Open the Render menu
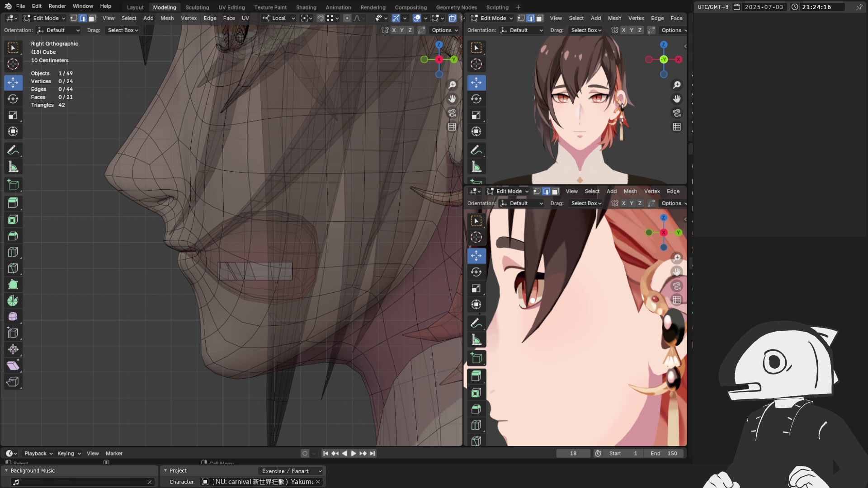 point(57,6)
